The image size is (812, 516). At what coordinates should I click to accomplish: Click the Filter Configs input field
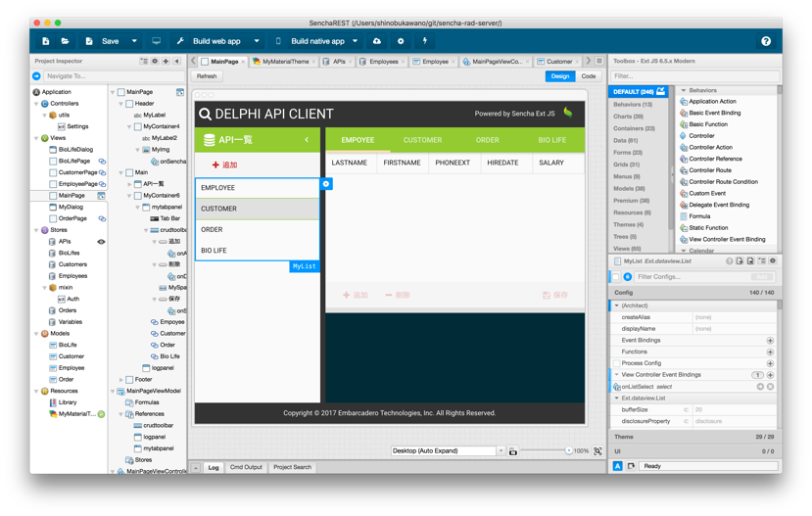pos(693,277)
